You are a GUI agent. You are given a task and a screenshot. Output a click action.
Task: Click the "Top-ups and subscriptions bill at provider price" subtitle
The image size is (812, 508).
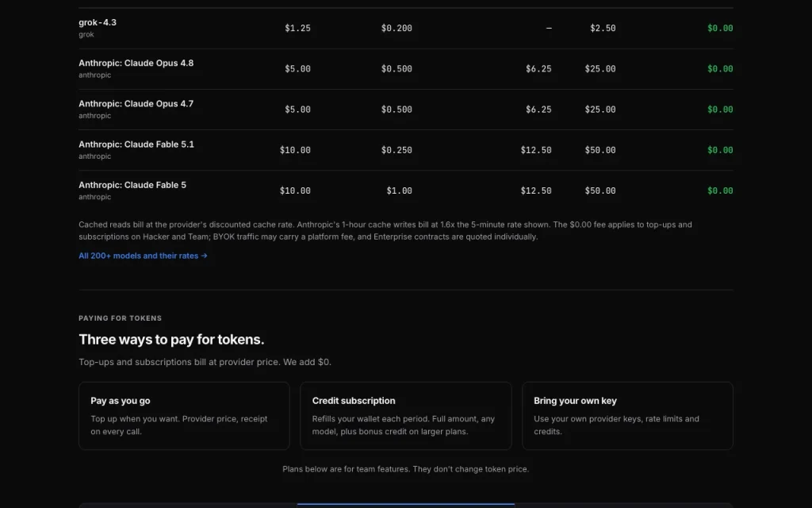pyautogui.click(x=205, y=362)
